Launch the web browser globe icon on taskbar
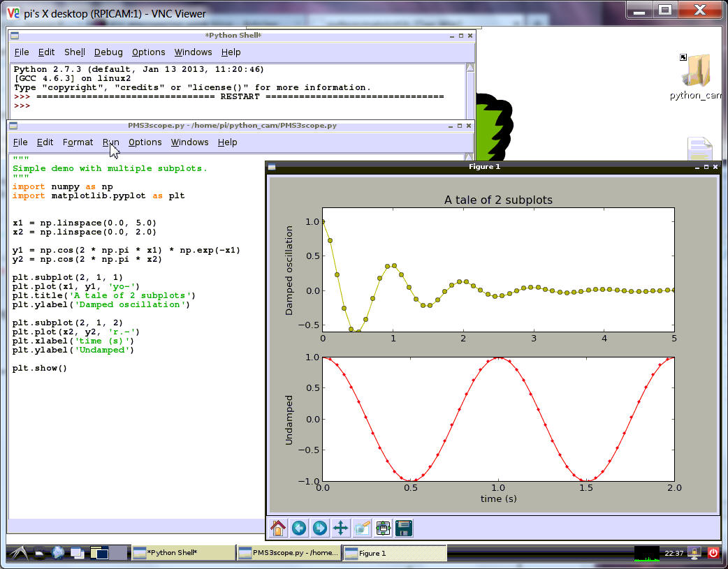 point(58,553)
